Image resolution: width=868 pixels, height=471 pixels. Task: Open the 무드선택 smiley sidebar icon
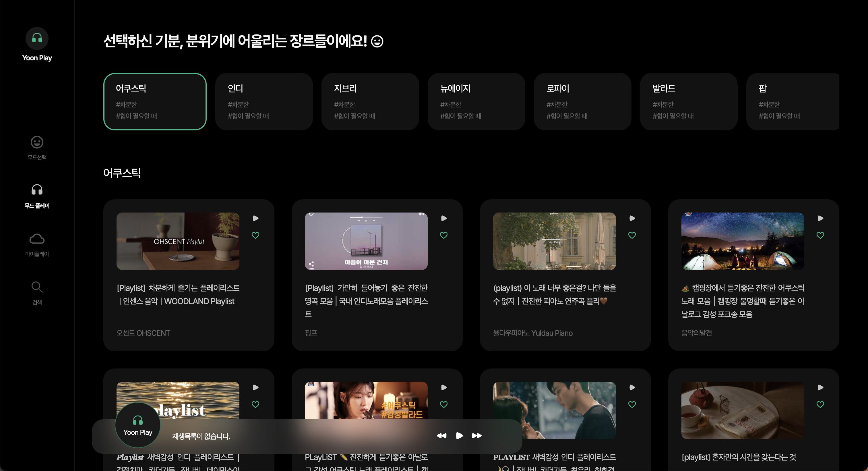coord(37,142)
